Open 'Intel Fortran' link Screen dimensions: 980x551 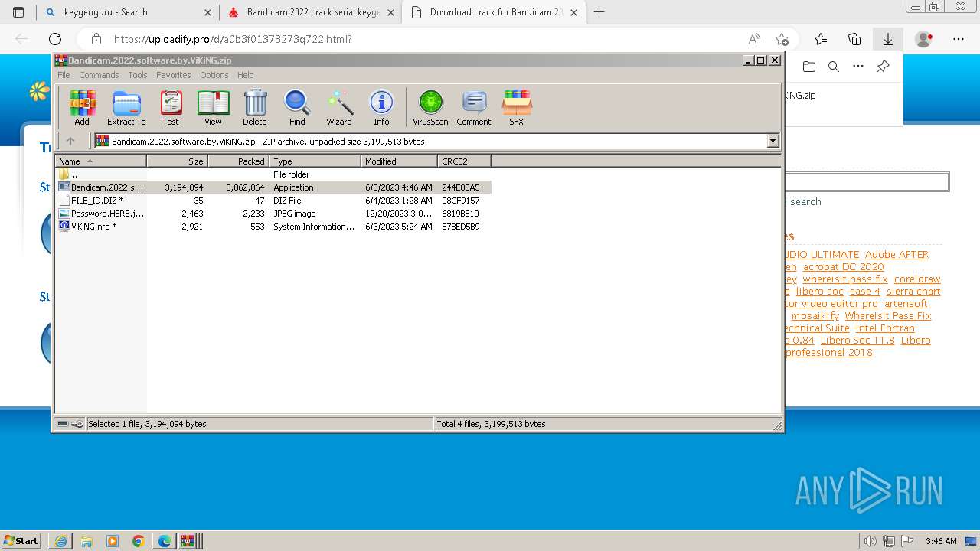click(885, 328)
